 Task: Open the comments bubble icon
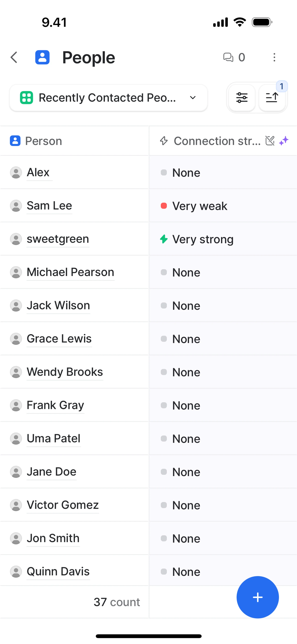point(228,58)
